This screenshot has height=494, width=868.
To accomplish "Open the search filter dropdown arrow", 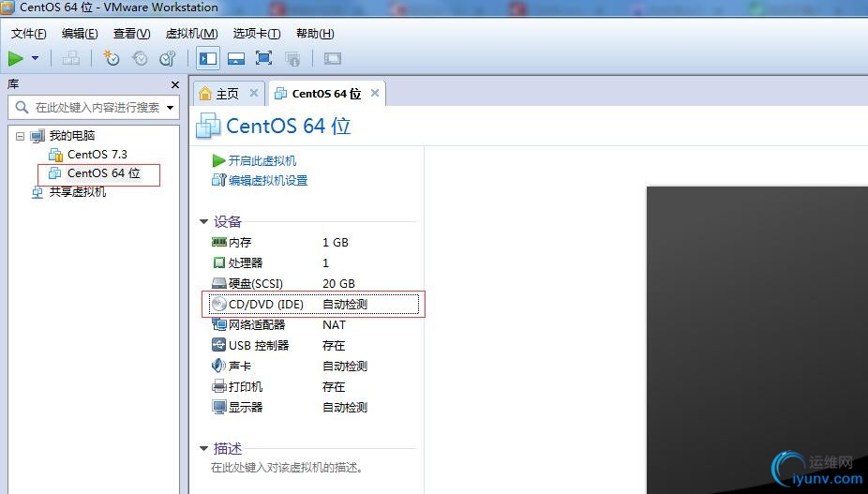I will (170, 108).
